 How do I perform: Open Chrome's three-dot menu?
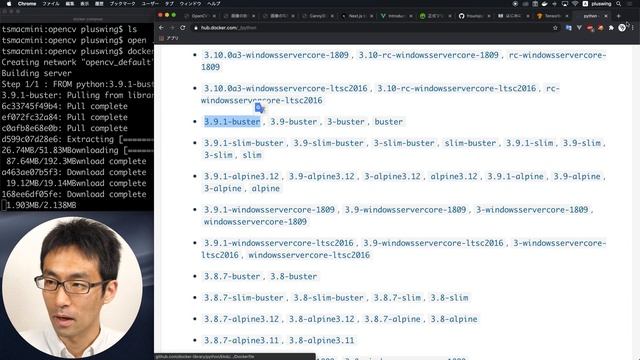(x=633, y=28)
